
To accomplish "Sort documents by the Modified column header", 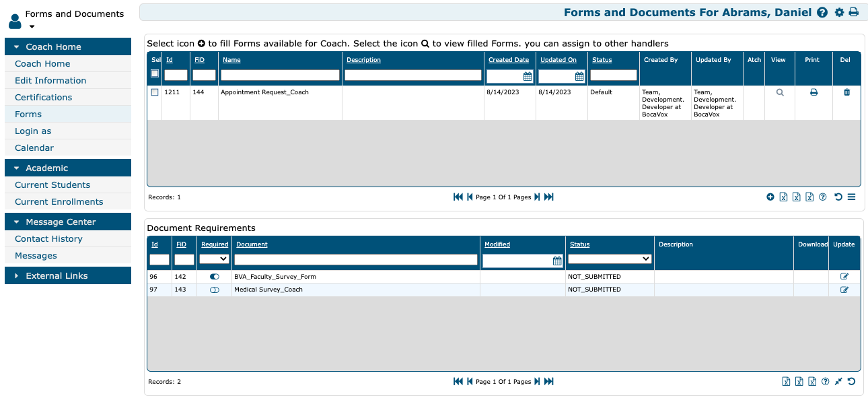I will (497, 244).
